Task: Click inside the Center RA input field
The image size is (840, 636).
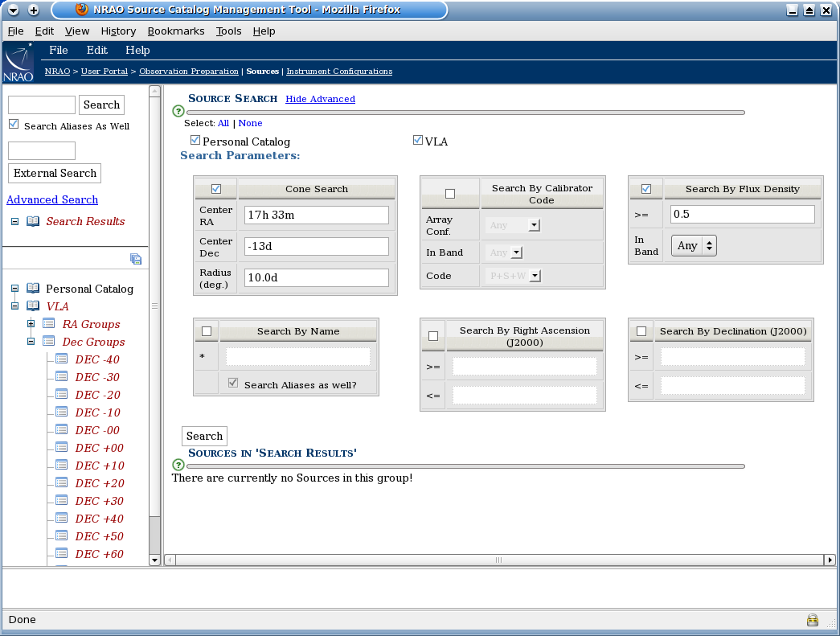Action: point(316,215)
